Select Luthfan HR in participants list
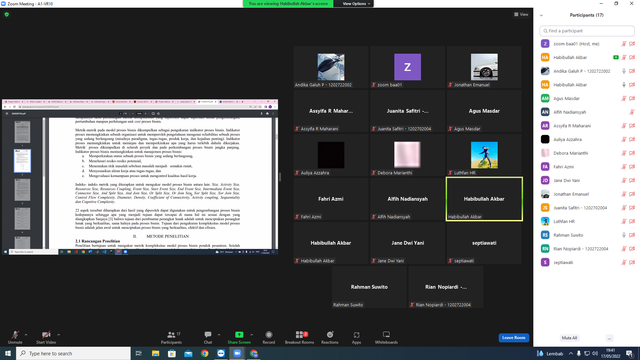 tap(587, 221)
